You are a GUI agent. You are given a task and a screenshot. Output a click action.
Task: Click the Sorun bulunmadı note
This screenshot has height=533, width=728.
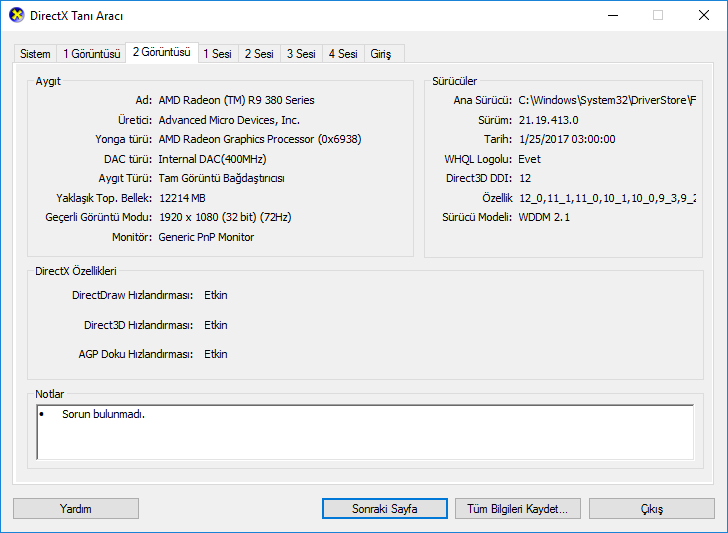[104, 414]
